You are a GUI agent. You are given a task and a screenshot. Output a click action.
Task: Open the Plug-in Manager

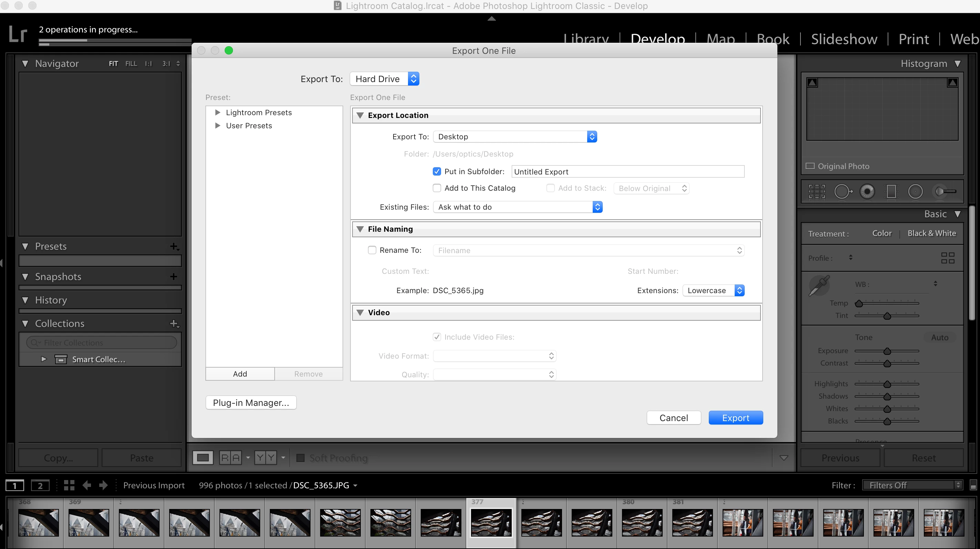pos(251,403)
